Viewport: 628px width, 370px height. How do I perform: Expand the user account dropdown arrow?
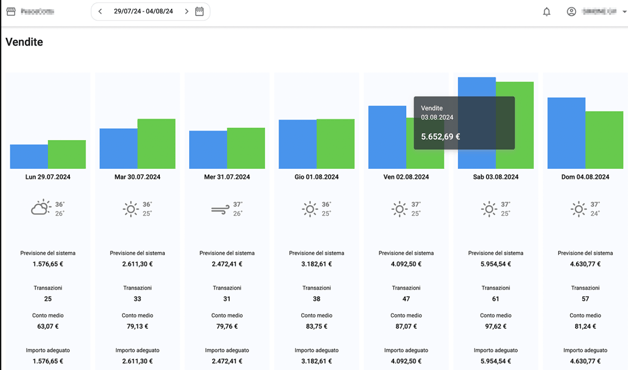coord(624,12)
